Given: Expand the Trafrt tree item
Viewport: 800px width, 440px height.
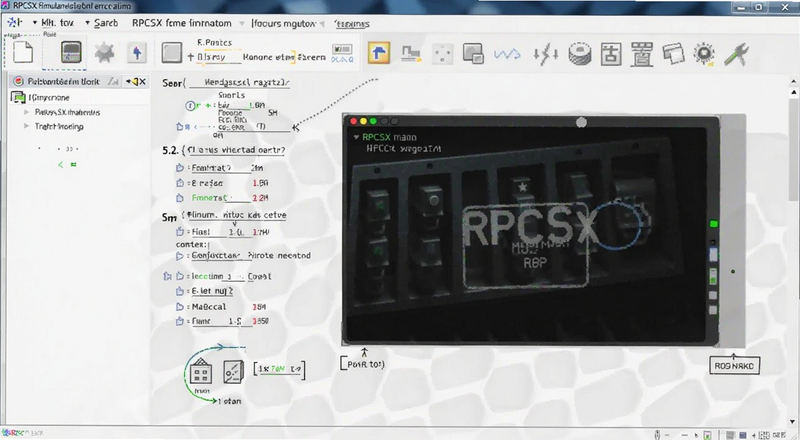Looking at the screenshot, I should pyautogui.click(x=27, y=126).
